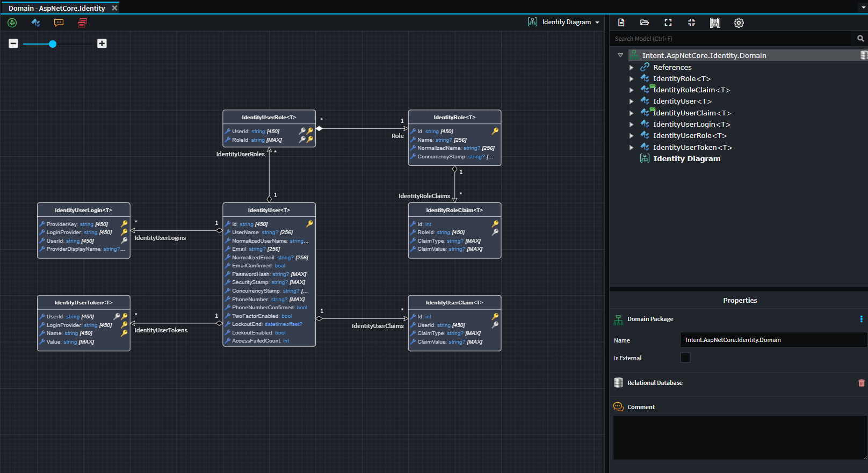Viewport: 868px width, 473px height.
Task: Expand the References tree node
Action: (632, 68)
